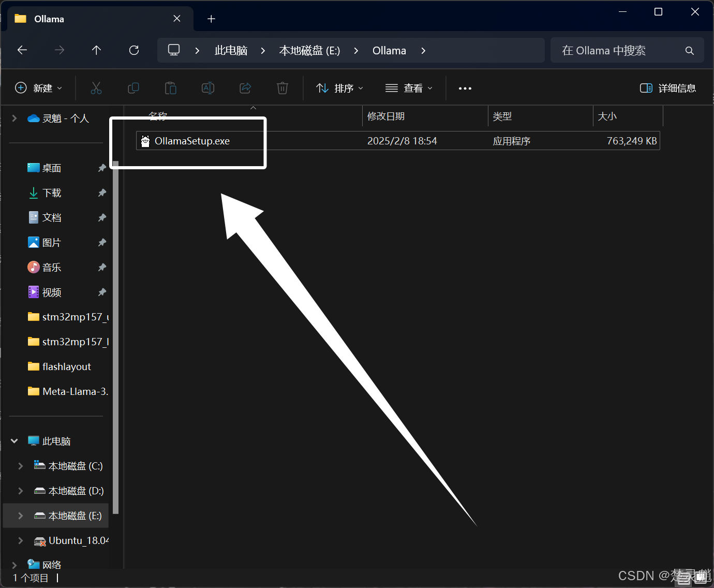Click 此电脑 breadcrumb in address bar
Image resolution: width=714 pixels, height=588 pixels.
click(x=231, y=51)
